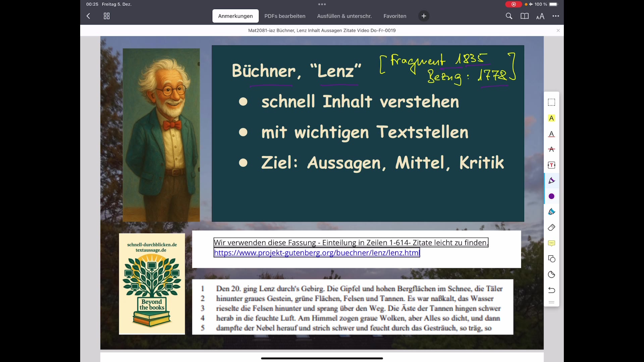Toggle the highlighter marker tool

[x=552, y=212]
